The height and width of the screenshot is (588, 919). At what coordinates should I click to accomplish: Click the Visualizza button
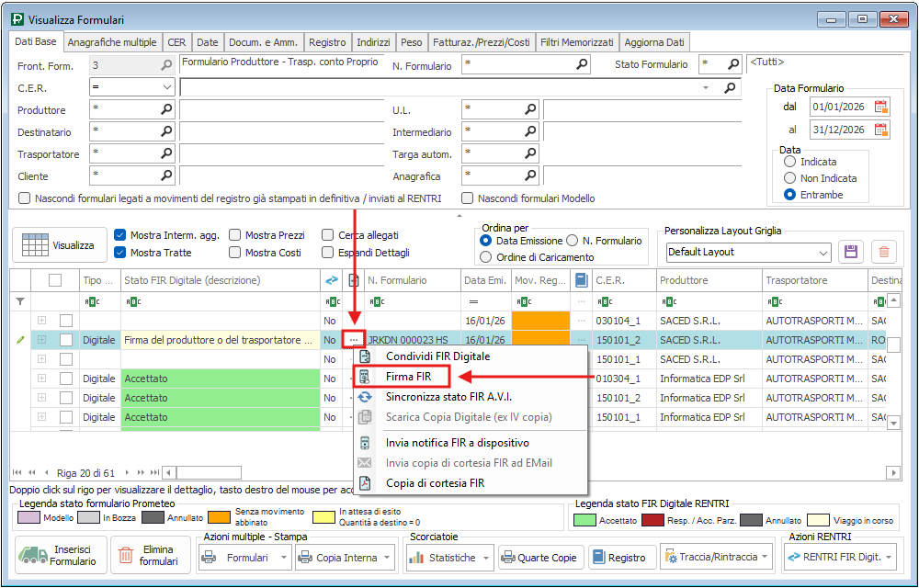(x=59, y=245)
